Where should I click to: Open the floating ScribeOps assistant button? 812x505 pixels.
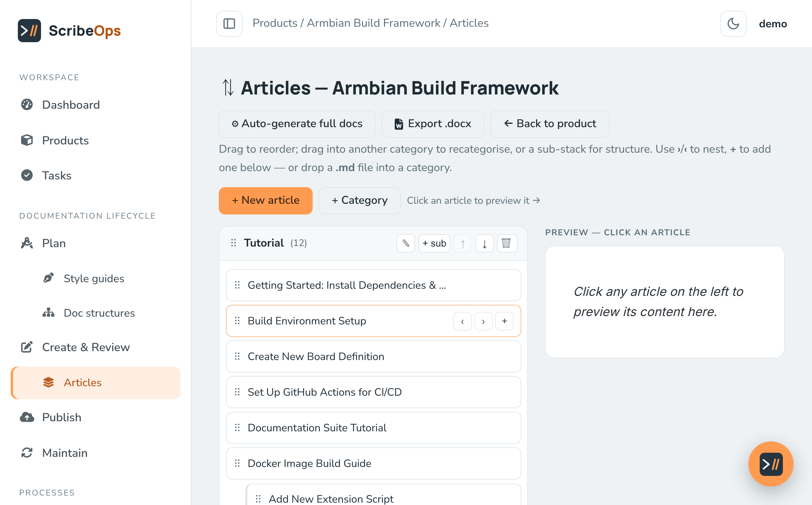pyautogui.click(x=771, y=464)
